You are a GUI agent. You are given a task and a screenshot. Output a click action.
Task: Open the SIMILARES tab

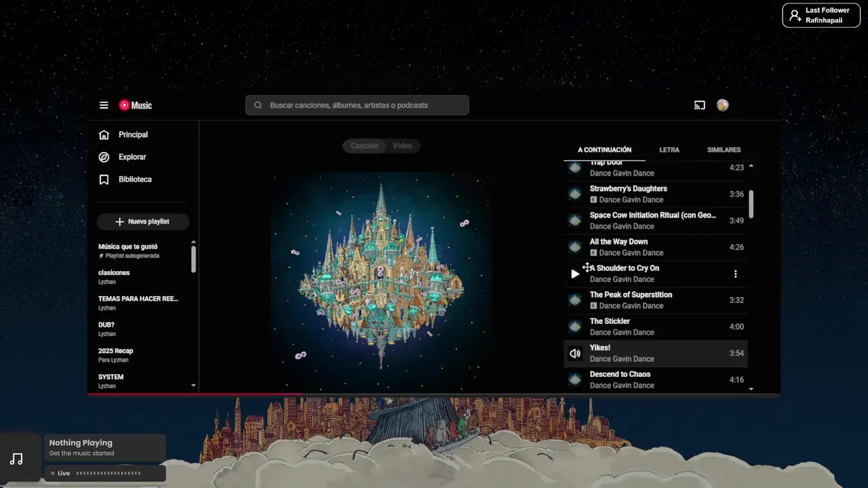coord(724,150)
